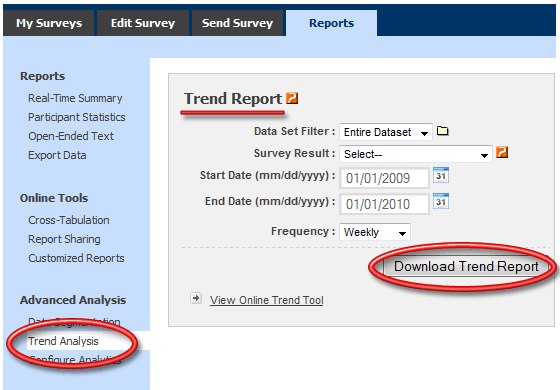This screenshot has height=390, width=560.
Task: Open the Send Survey tab
Action: coord(238,23)
